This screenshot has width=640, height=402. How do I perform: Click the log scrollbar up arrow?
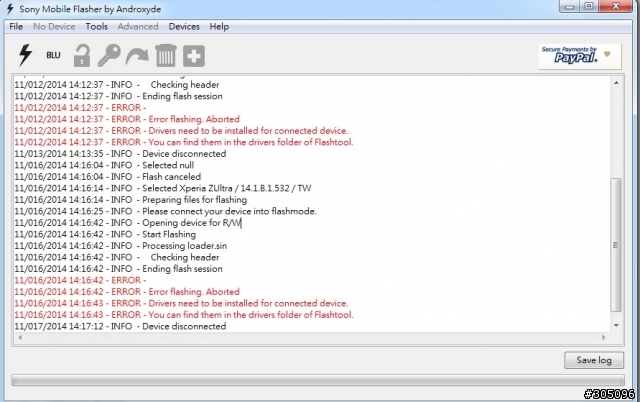pos(616,83)
